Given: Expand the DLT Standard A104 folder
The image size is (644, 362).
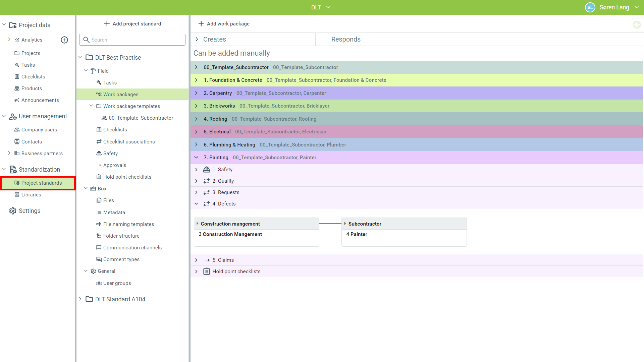Looking at the screenshot, I should (x=80, y=299).
